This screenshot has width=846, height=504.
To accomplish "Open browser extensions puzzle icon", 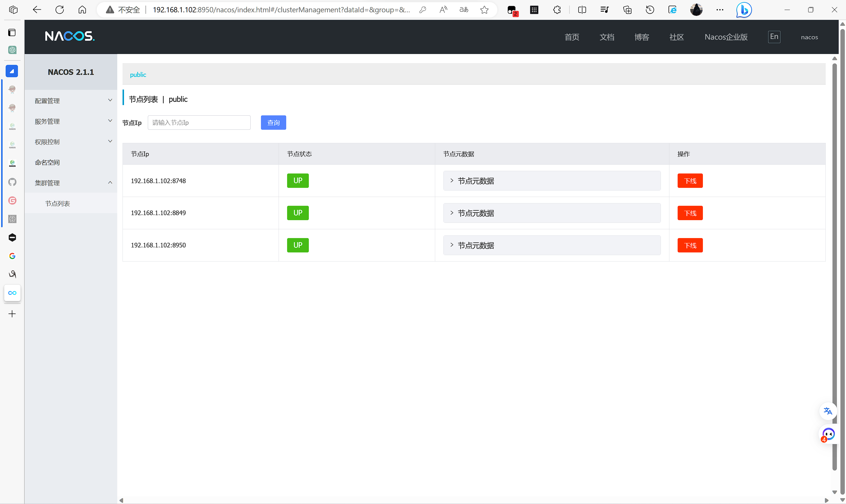I will (557, 10).
